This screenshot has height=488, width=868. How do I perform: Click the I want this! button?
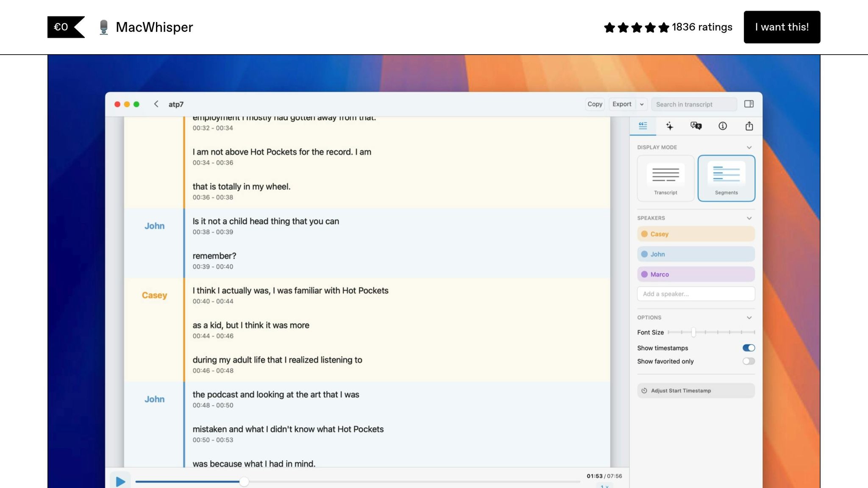click(782, 27)
